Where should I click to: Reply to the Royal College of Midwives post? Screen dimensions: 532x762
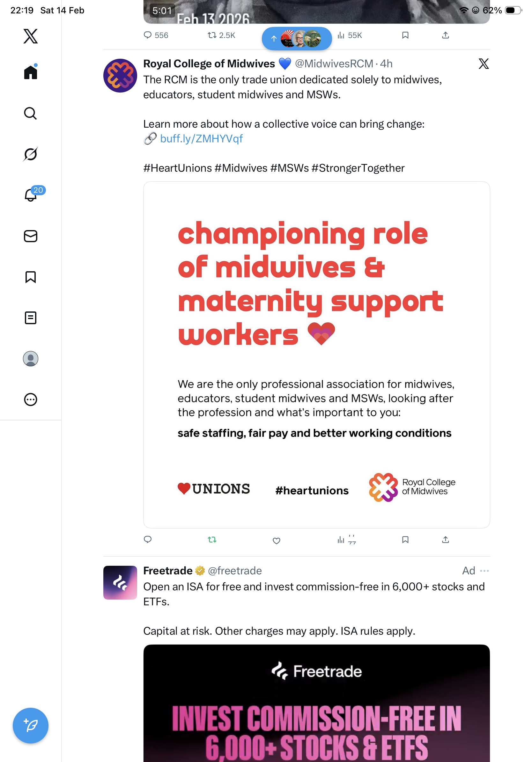click(x=148, y=540)
